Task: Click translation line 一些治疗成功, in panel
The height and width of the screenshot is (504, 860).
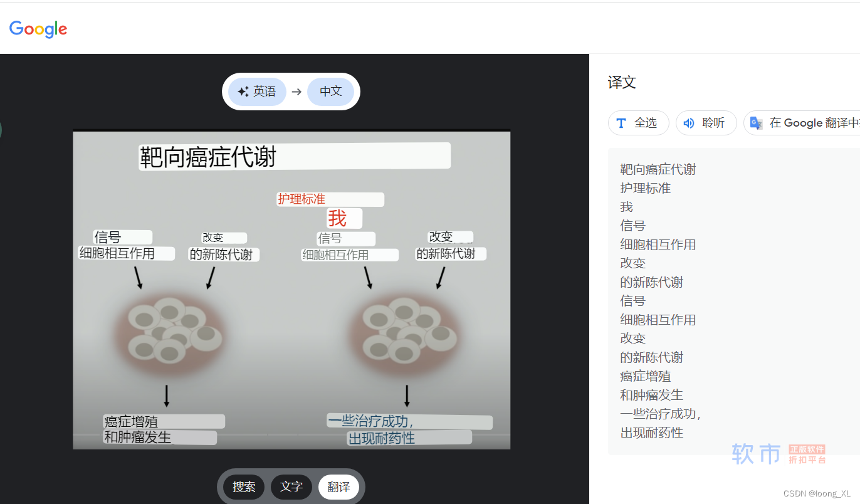Action: (661, 414)
